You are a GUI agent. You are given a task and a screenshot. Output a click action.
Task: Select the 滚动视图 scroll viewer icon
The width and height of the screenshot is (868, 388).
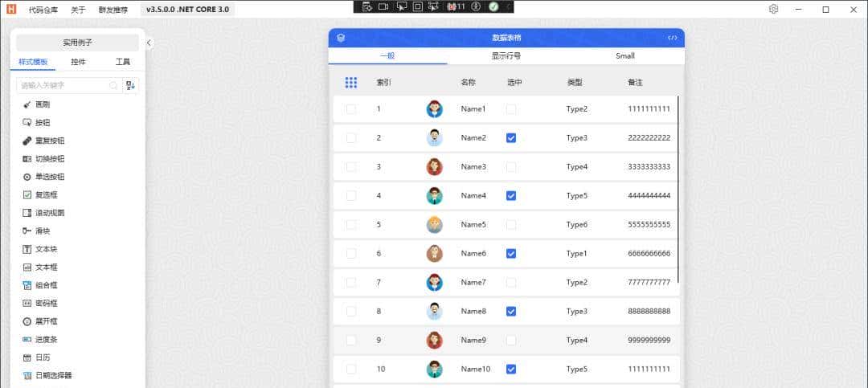click(x=27, y=213)
